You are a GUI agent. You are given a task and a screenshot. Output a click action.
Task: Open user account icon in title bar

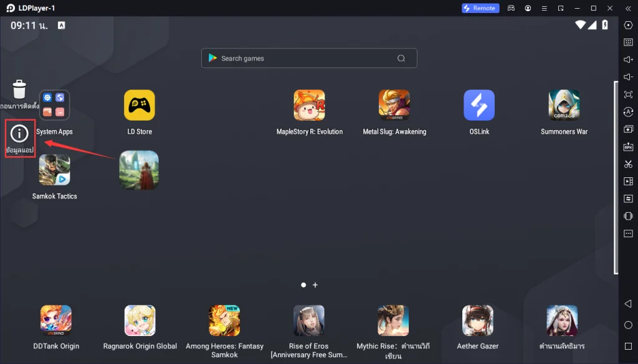point(528,8)
